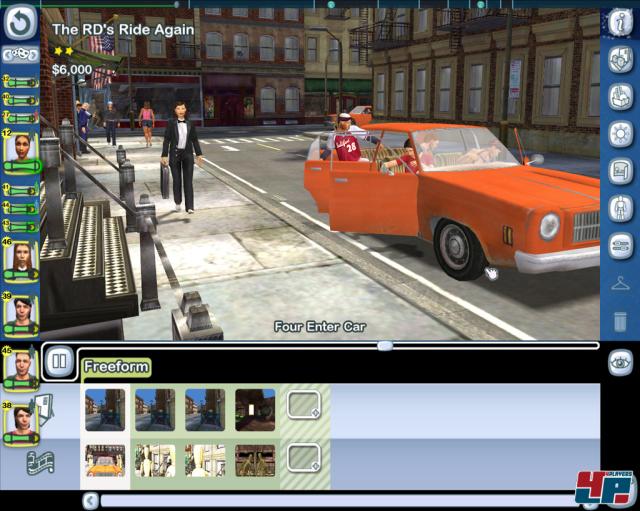Screen dimensions: 640x511
Task: Select the second street scene thumbnail, top row
Action: click(155, 410)
